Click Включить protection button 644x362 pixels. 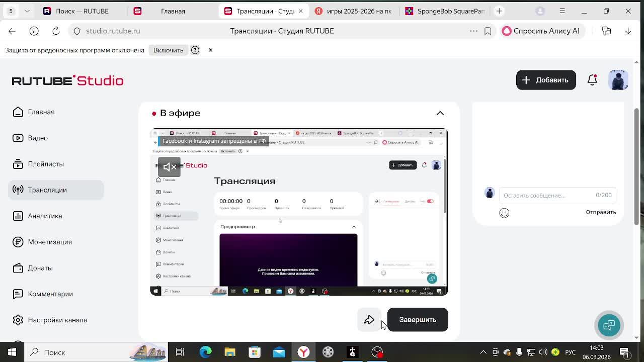click(x=169, y=50)
